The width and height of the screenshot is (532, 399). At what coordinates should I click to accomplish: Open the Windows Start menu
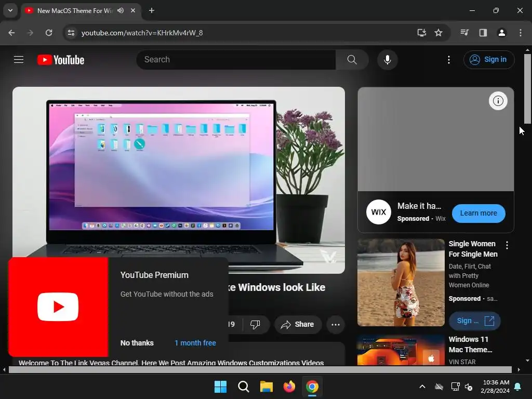(220, 387)
